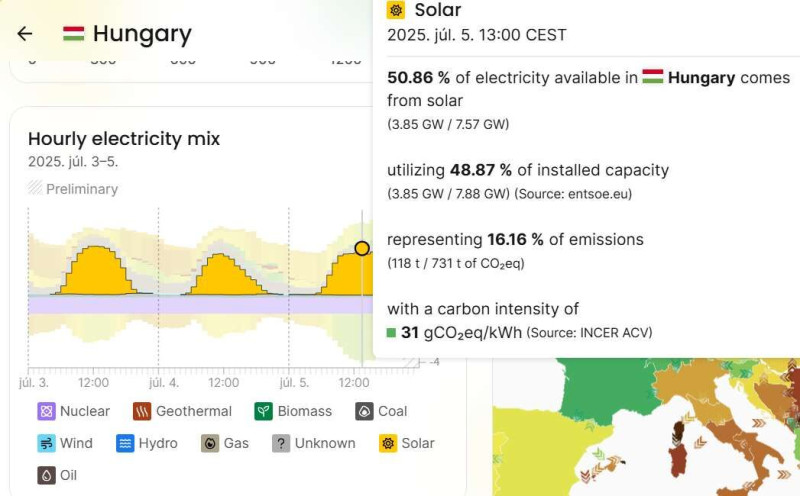Screen dimensions: 800x496
Task: Click the Hungary flag in header
Action: point(73,34)
